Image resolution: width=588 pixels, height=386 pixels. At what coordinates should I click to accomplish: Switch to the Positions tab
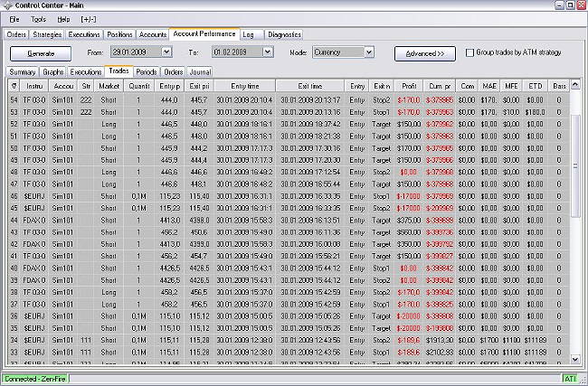tap(119, 34)
